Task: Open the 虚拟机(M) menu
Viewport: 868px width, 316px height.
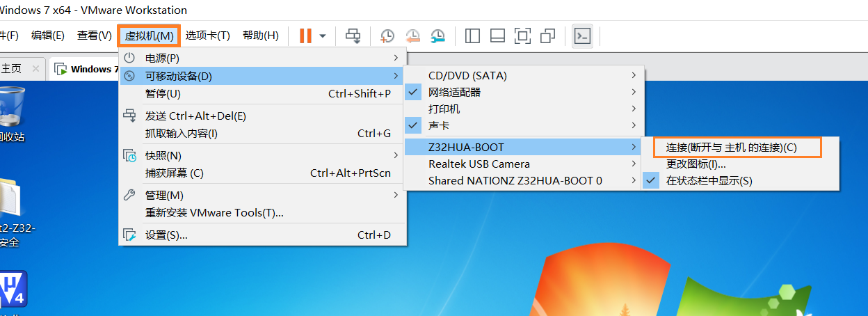Action: click(149, 35)
